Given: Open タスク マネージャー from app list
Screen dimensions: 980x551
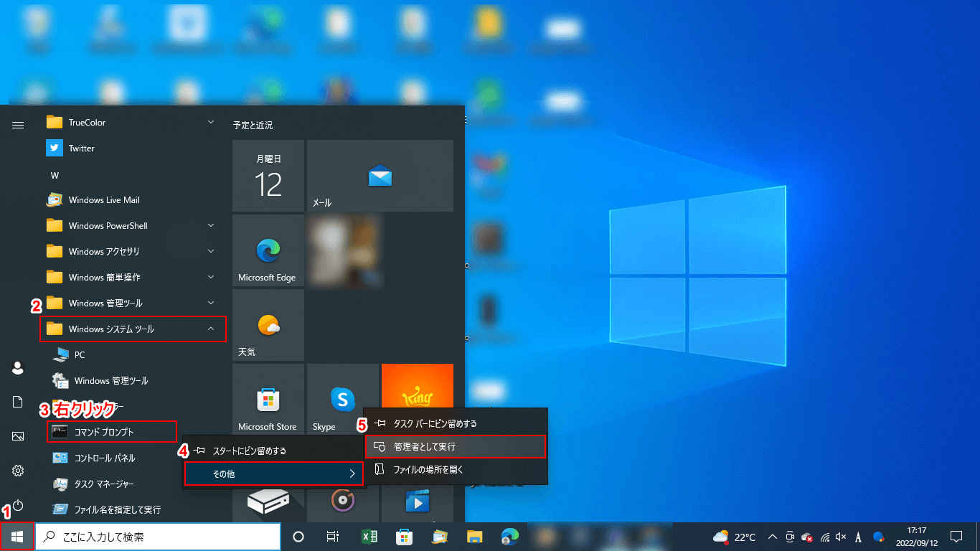Looking at the screenshot, I should [133, 484].
